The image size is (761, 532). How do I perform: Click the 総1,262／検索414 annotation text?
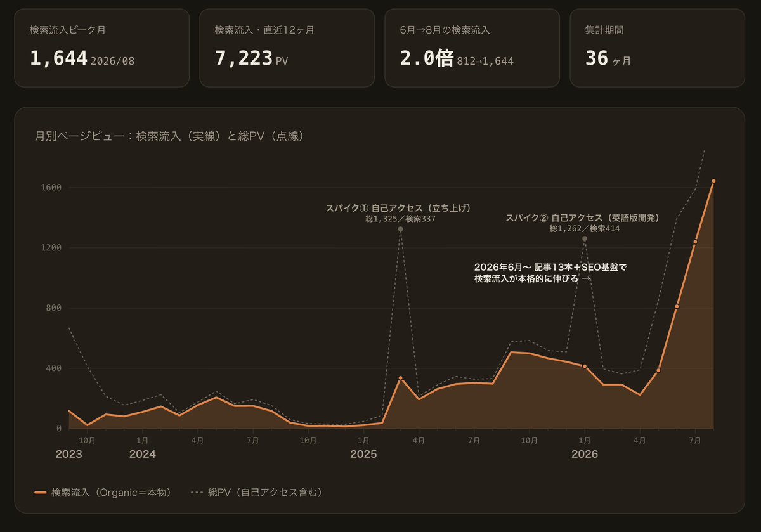point(585,228)
